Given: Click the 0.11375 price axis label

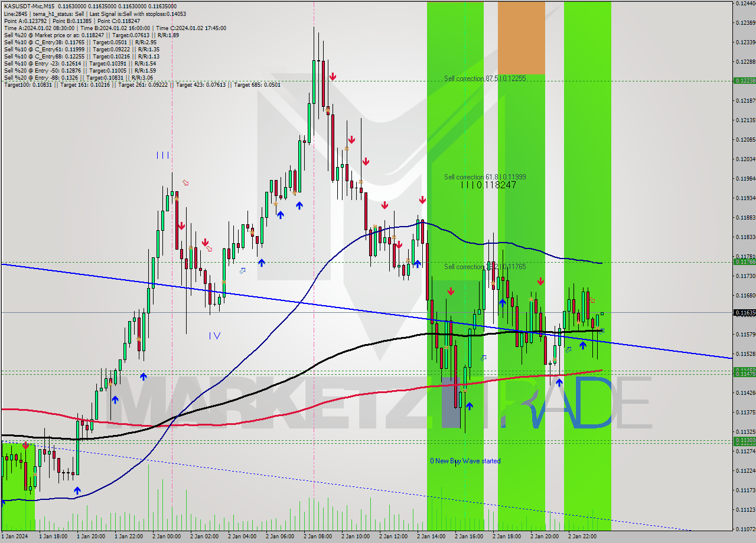Looking at the screenshot, I should [745, 412].
